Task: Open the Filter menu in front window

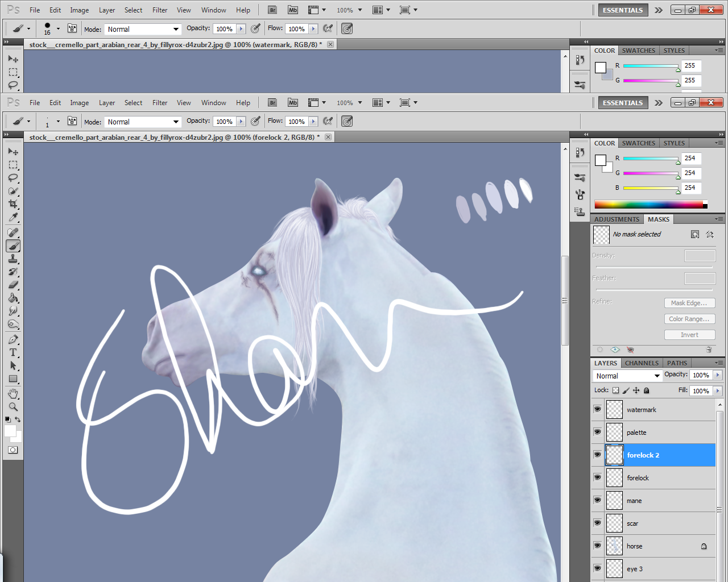Action: pos(160,103)
